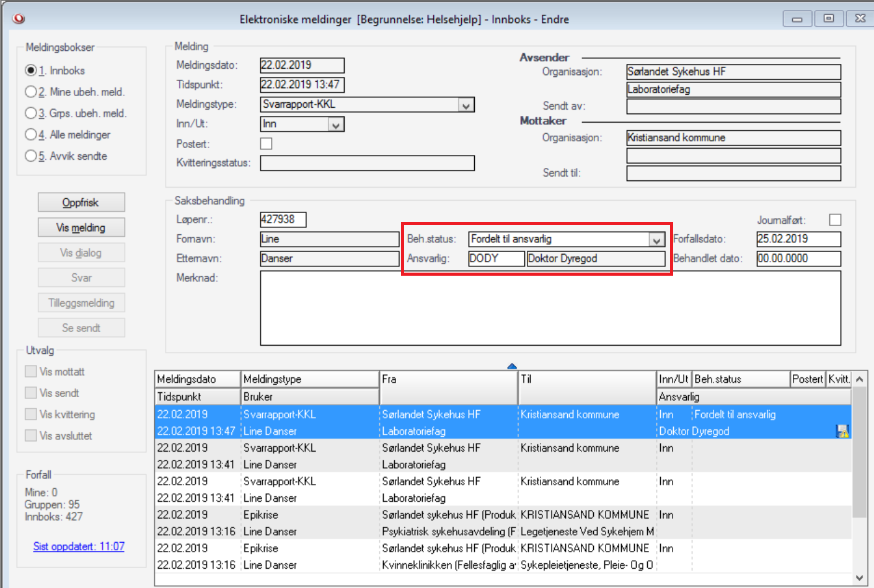Click the Ansvarlig sub-header in list

(754, 397)
